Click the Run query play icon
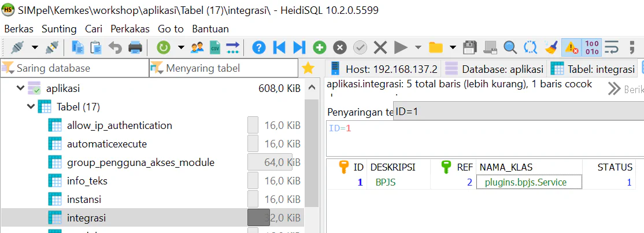This screenshot has height=233, width=644. 401,47
